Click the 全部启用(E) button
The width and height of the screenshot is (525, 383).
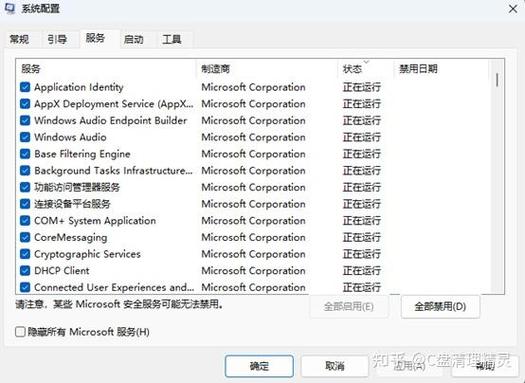click(349, 306)
